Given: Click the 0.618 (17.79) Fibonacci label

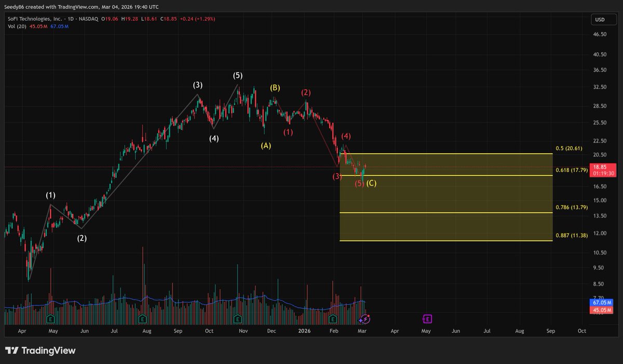Looking at the screenshot, I should (x=572, y=170).
